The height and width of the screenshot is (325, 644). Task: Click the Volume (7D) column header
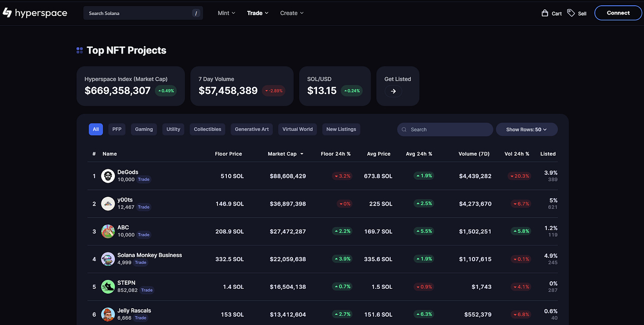pyautogui.click(x=474, y=154)
